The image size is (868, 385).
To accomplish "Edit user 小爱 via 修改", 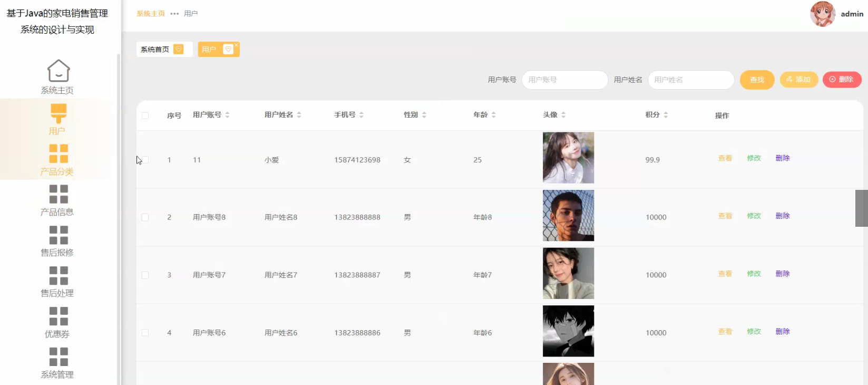I will [x=754, y=158].
